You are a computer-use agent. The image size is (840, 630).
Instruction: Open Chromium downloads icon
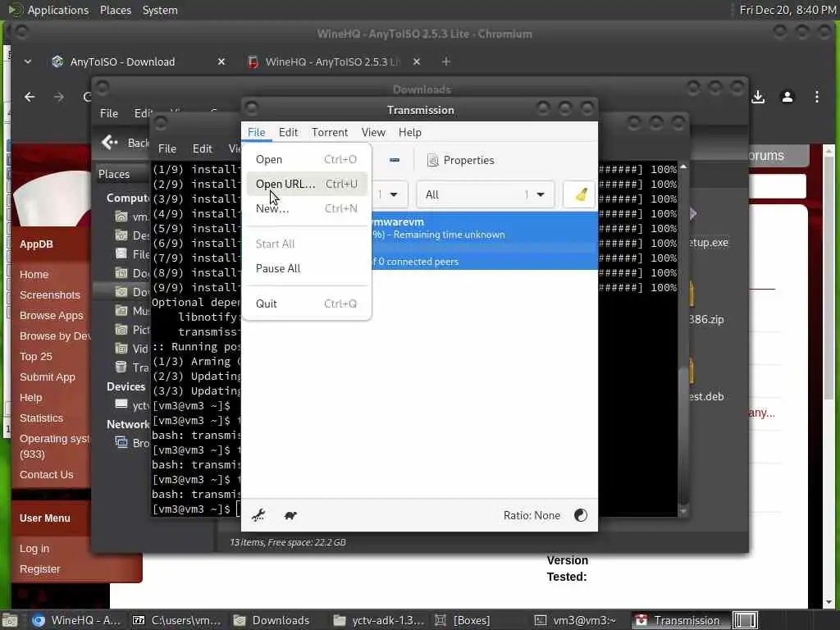[757, 97]
